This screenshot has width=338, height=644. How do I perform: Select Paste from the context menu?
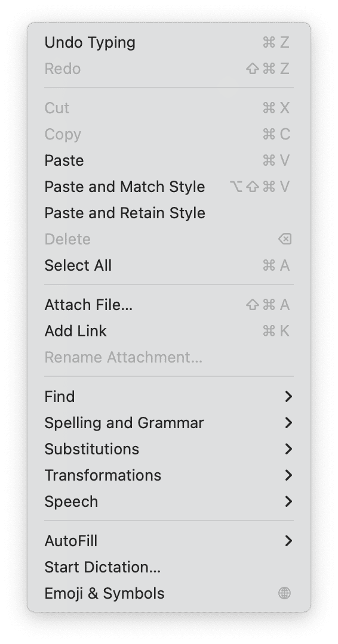click(x=169, y=160)
